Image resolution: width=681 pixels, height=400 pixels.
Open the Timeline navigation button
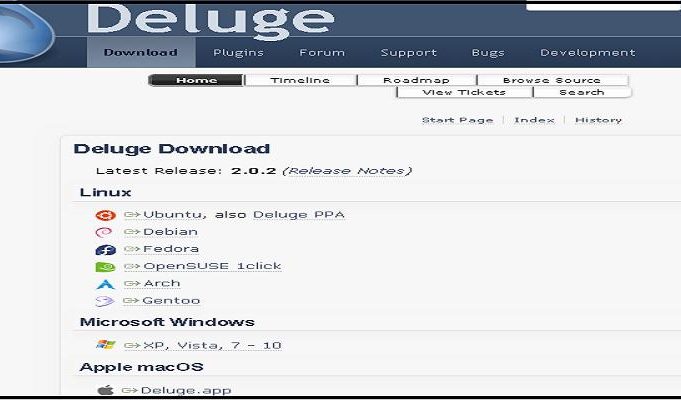tap(300, 80)
